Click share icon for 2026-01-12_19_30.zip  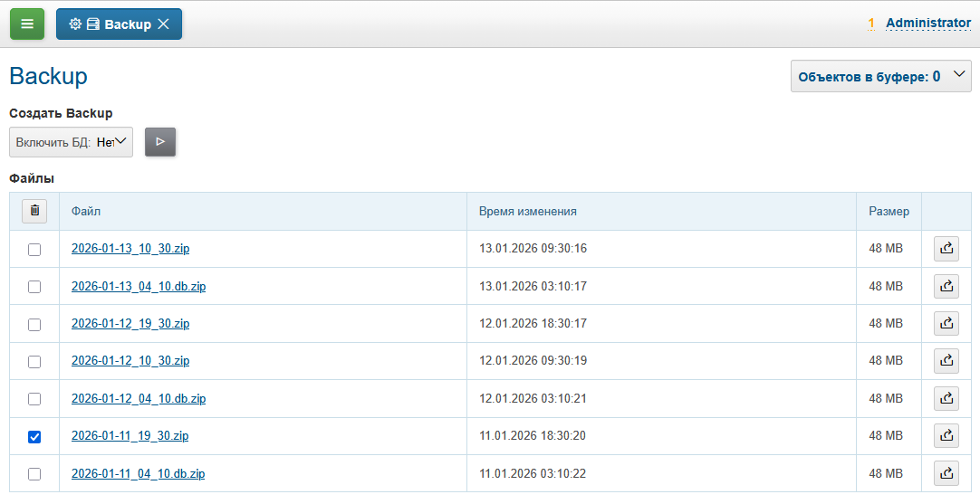[946, 324]
